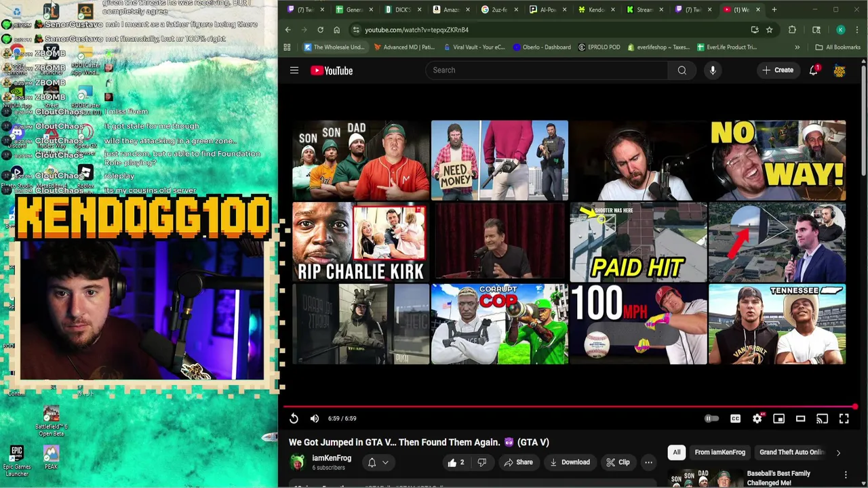Open Chrome profile K avatar
Screen dimensions: 868x488
[x=841, y=30]
